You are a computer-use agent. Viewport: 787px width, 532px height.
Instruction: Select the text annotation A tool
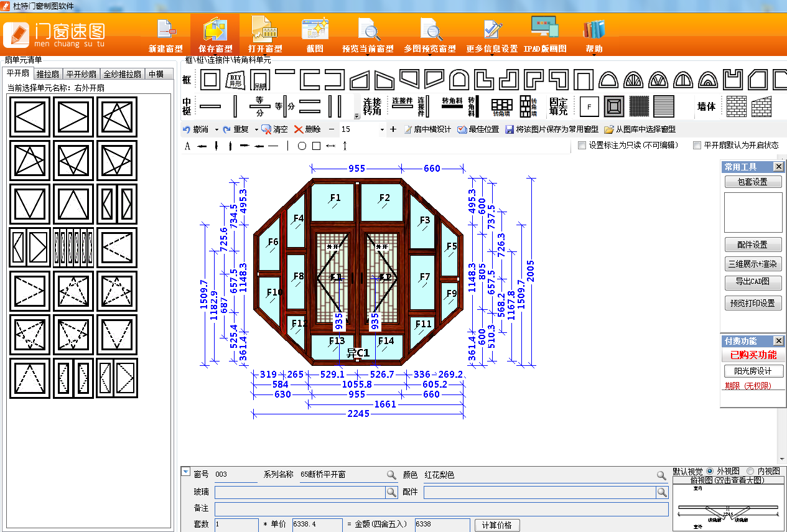coord(187,146)
